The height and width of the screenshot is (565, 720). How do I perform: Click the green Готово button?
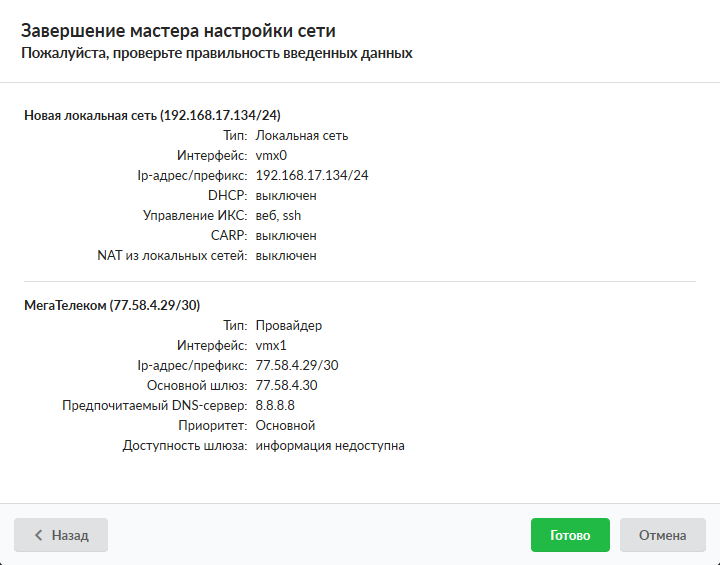coord(570,535)
